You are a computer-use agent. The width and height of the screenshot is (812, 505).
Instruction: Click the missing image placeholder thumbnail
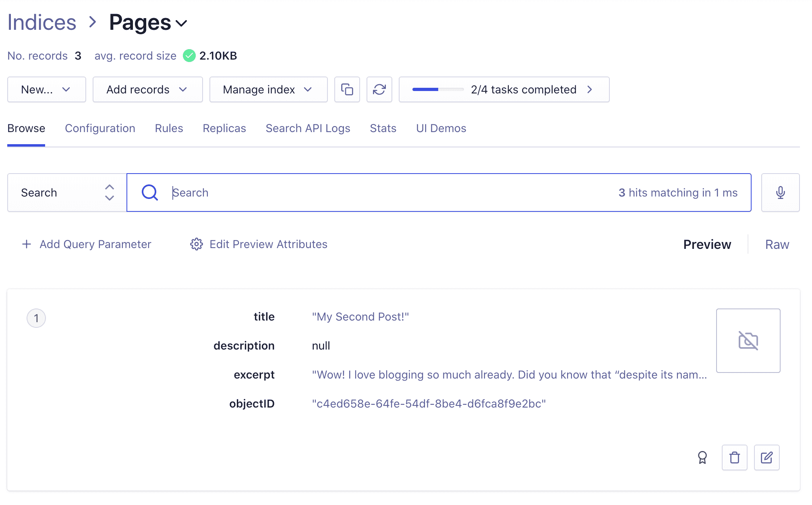(748, 341)
